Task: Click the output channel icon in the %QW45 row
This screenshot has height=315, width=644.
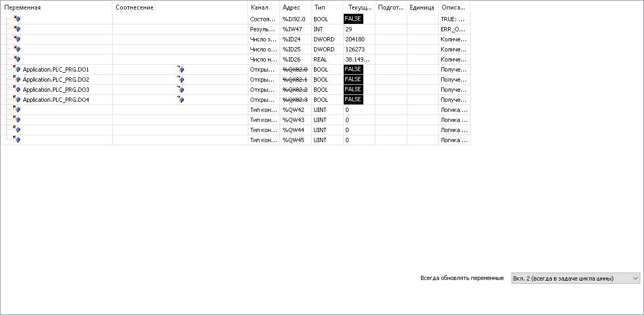Action: point(17,140)
